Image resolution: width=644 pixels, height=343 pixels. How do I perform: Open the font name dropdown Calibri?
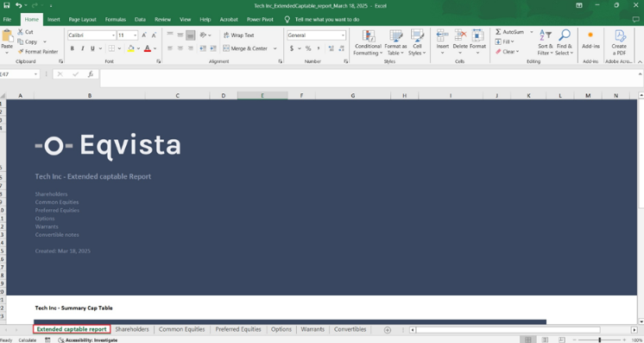tap(113, 35)
